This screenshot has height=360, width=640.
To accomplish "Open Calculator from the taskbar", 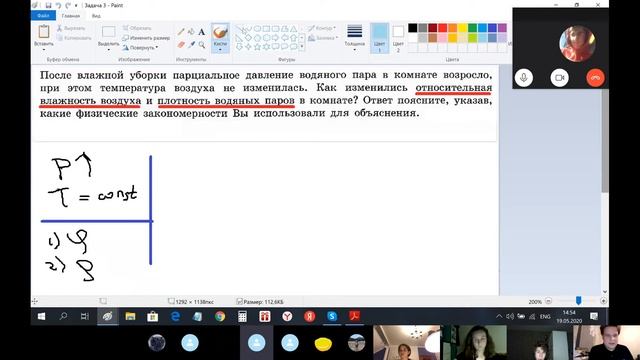I will [x=242, y=316].
